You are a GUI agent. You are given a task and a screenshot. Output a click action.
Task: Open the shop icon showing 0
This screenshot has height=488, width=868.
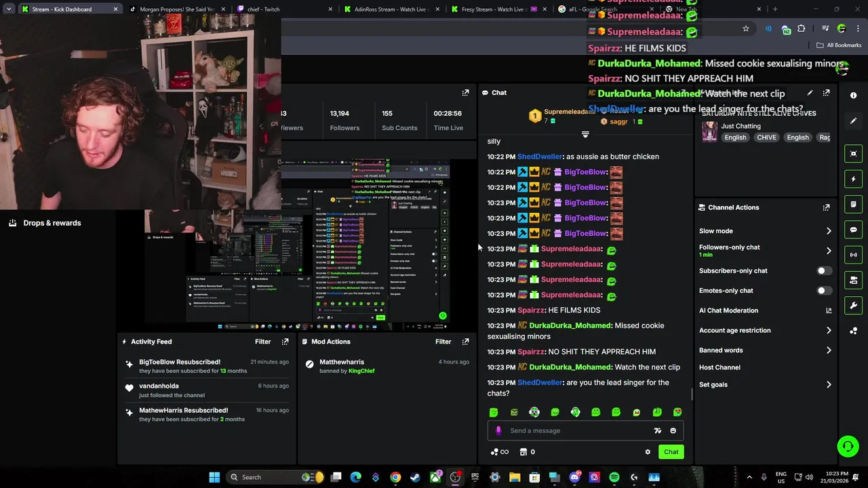(x=527, y=452)
